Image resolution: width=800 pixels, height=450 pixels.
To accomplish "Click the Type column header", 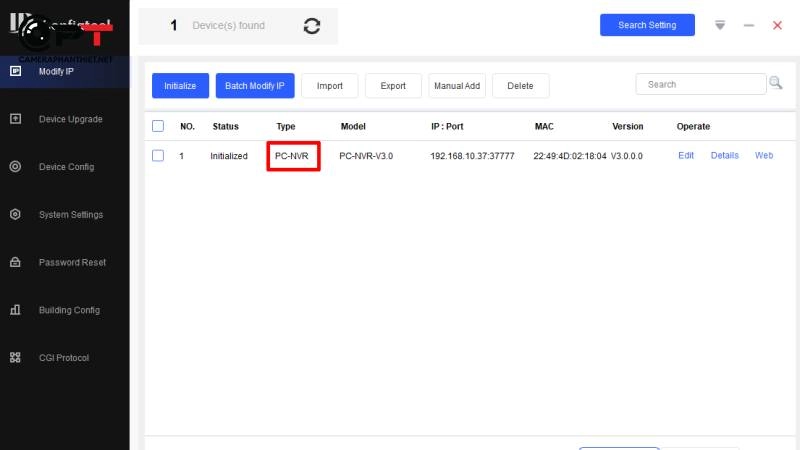I will point(286,127).
